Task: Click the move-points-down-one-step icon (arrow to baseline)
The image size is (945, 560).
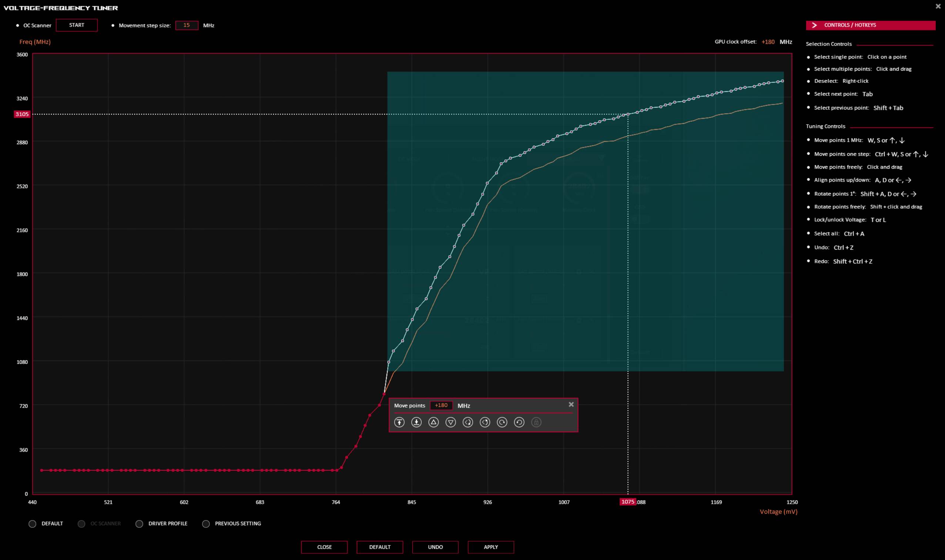Action: [416, 422]
